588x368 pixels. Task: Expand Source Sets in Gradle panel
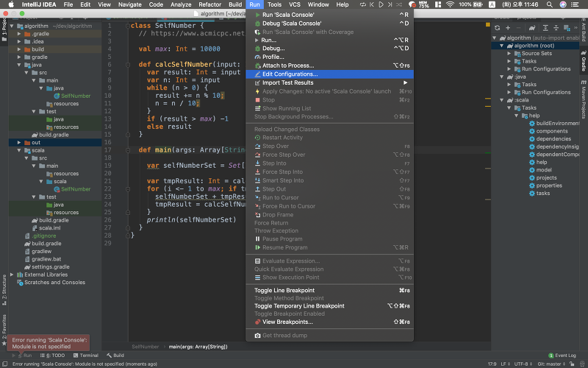pos(509,53)
